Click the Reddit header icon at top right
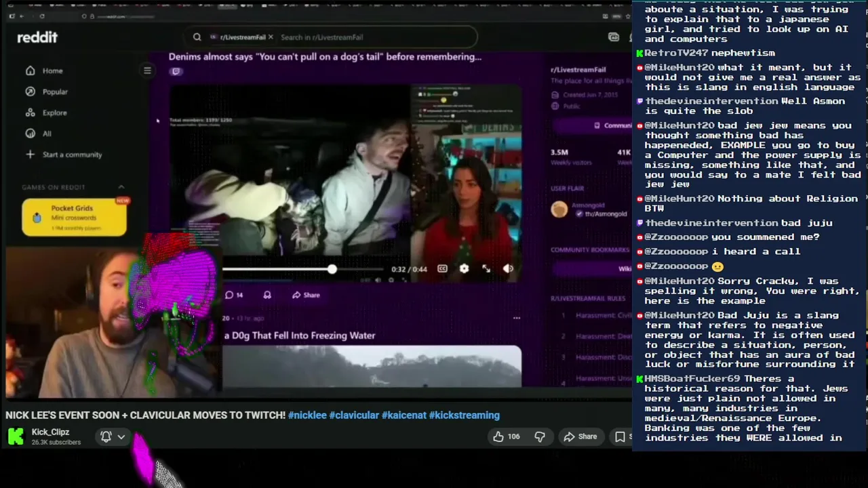 click(x=614, y=37)
